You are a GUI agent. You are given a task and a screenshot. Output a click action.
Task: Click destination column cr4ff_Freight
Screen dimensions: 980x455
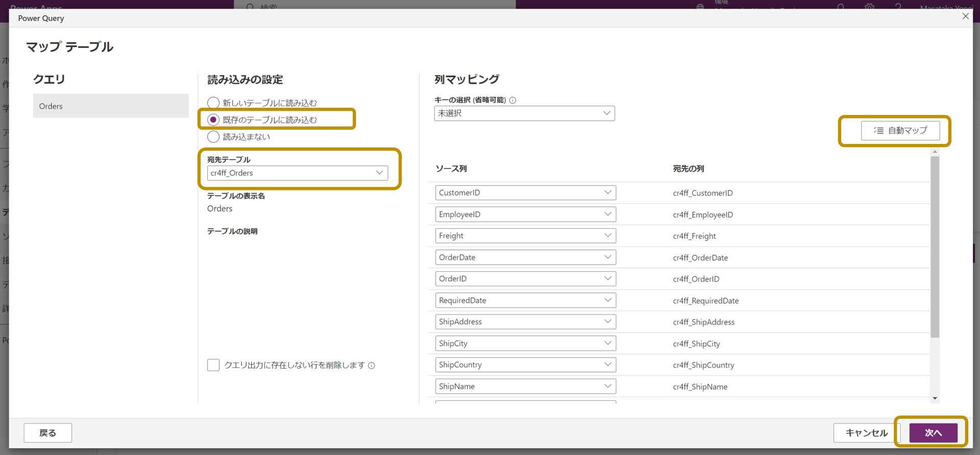[694, 236]
